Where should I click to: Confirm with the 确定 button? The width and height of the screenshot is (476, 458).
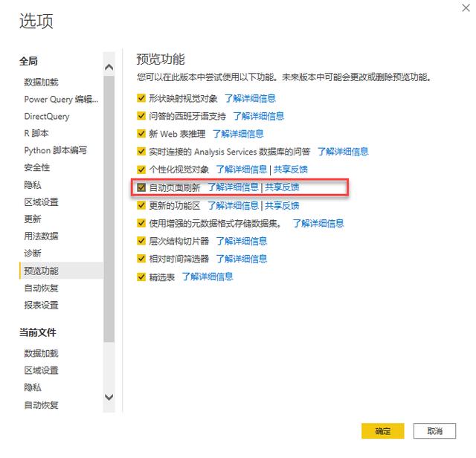pyautogui.click(x=383, y=430)
